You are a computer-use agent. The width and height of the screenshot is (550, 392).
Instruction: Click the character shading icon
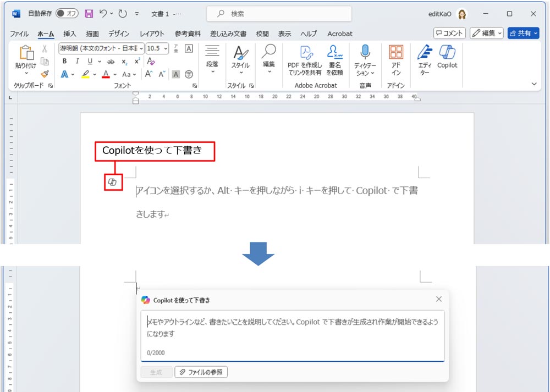tap(176, 74)
